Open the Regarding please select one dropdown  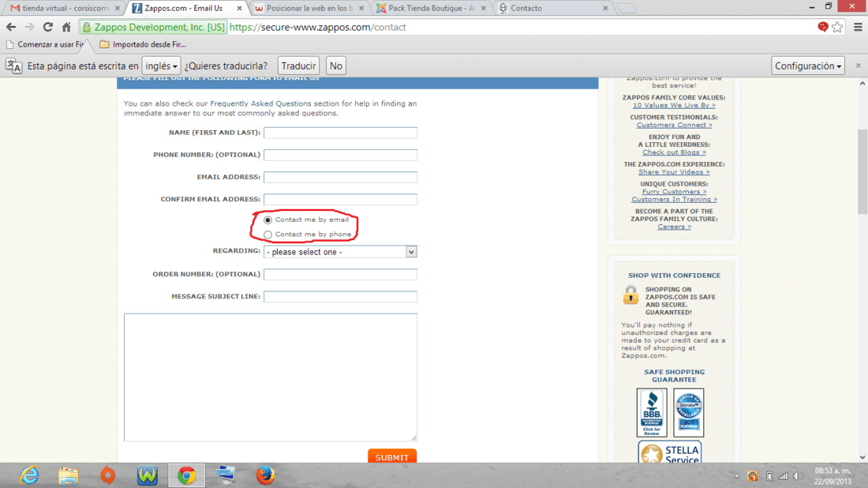coord(340,252)
